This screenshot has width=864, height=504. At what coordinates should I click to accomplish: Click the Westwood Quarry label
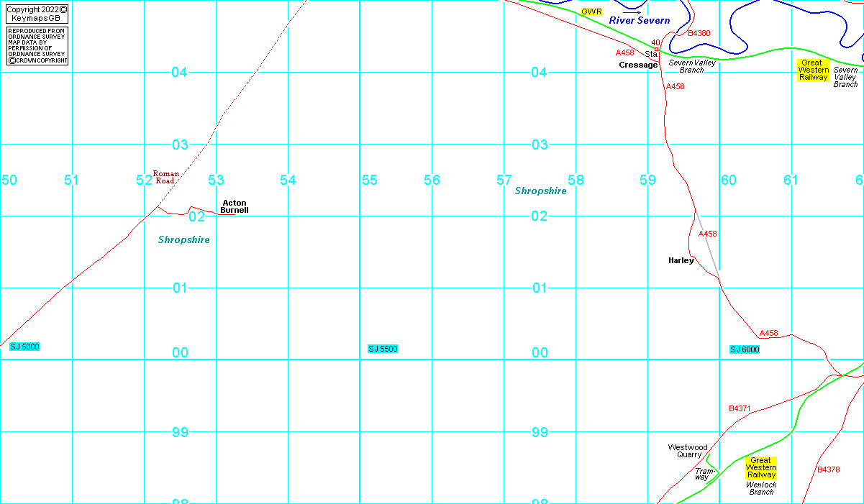pos(688,451)
